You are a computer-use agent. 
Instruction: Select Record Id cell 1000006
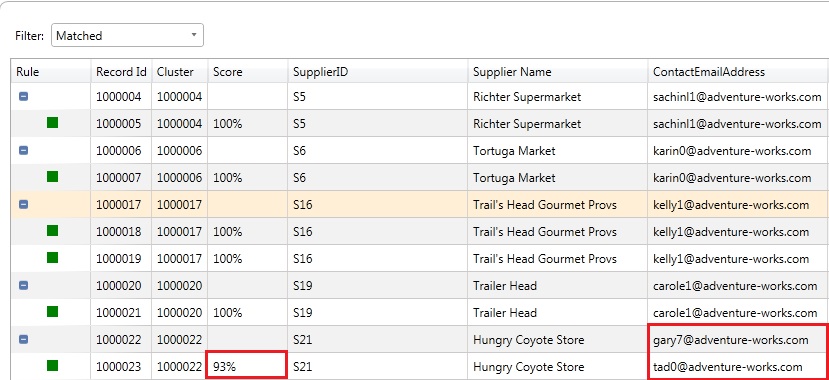point(121,151)
